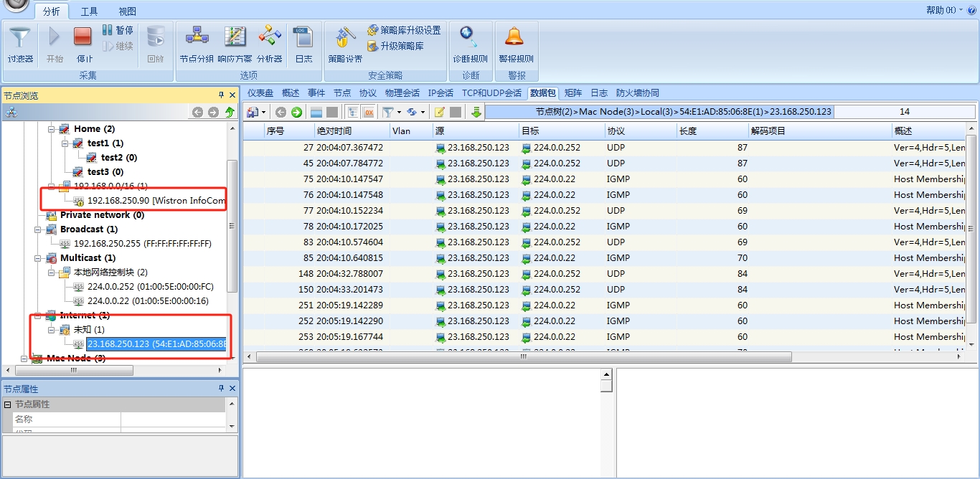Click 策略库升级设置 button
Screen dimensions: 980x479
coord(404,30)
